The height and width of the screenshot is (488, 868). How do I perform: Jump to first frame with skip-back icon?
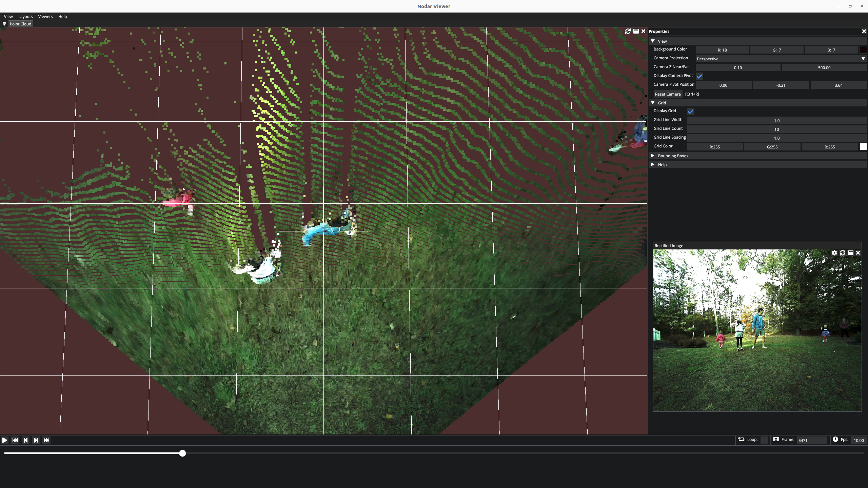click(x=15, y=440)
